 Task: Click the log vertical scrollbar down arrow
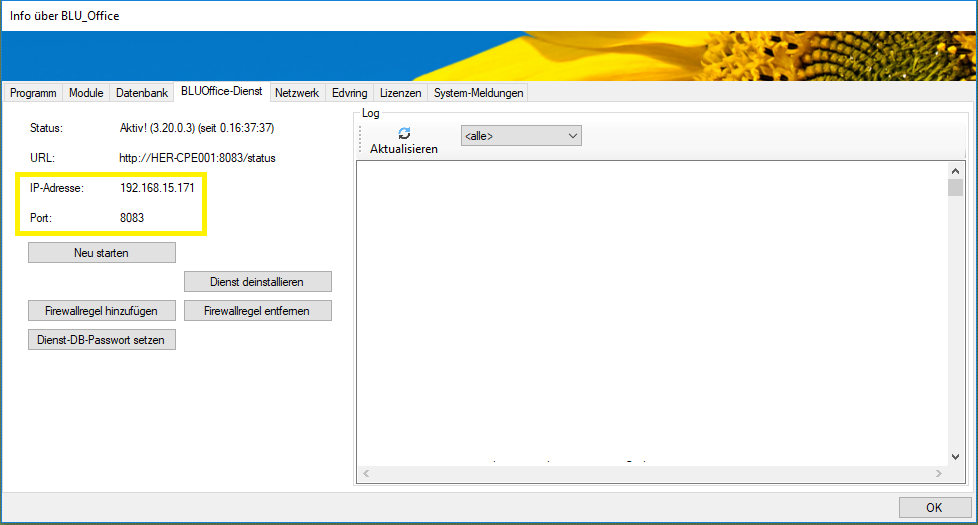click(x=955, y=456)
